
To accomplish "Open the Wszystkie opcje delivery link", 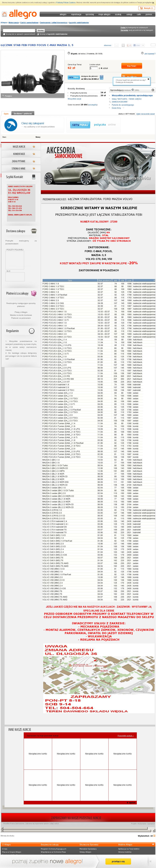I will point(74,99).
